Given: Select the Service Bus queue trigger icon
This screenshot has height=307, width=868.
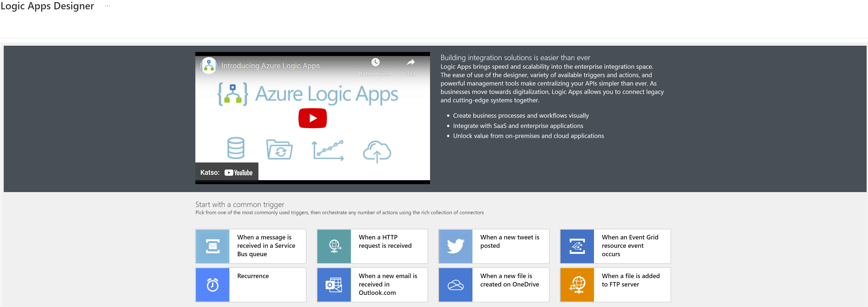Looking at the screenshot, I should click(212, 246).
